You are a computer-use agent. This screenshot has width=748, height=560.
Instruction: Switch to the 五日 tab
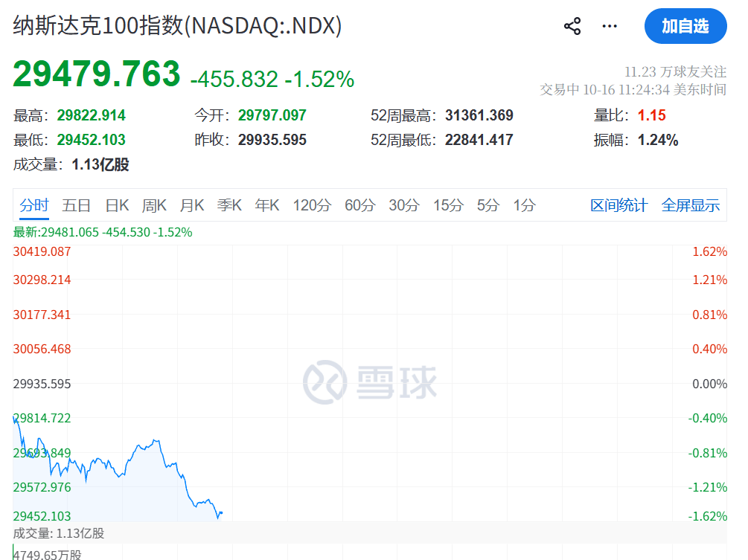point(77,205)
